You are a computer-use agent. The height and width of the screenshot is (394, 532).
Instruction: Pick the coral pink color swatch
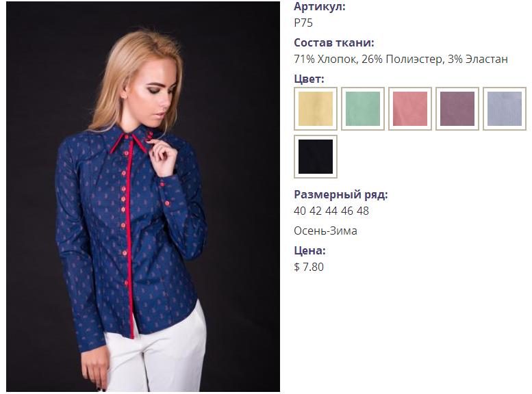tap(410, 109)
